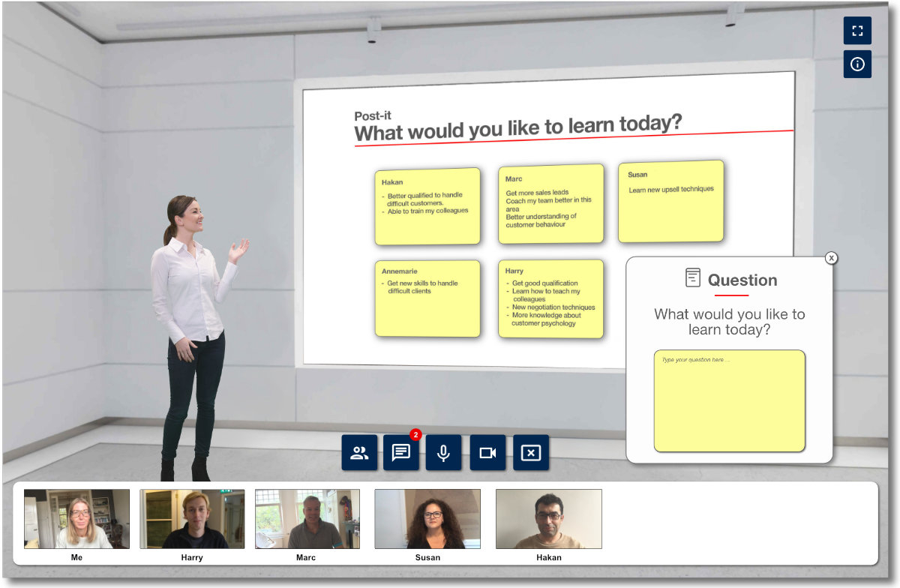
Task: Click Marc's post-it note on the slide
Action: tap(550, 204)
